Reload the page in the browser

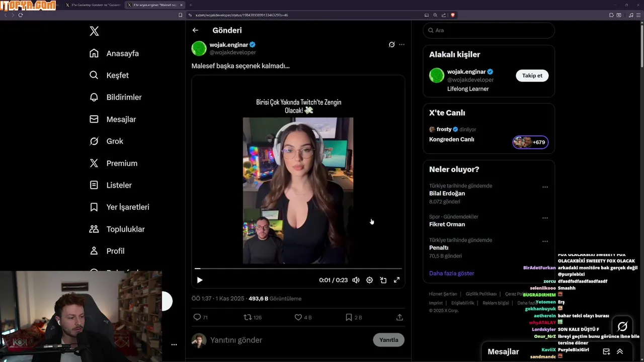coord(20,15)
